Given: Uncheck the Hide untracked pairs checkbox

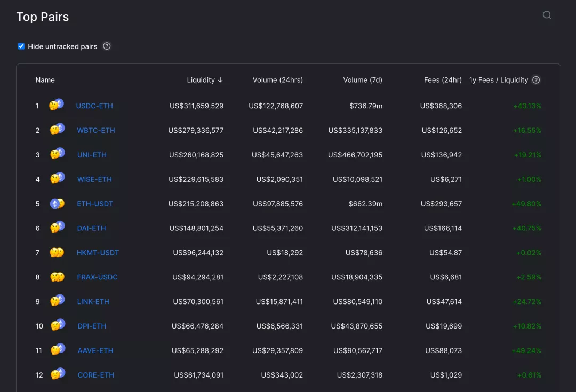Looking at the screenshot, I should click(x=21, y=46).
